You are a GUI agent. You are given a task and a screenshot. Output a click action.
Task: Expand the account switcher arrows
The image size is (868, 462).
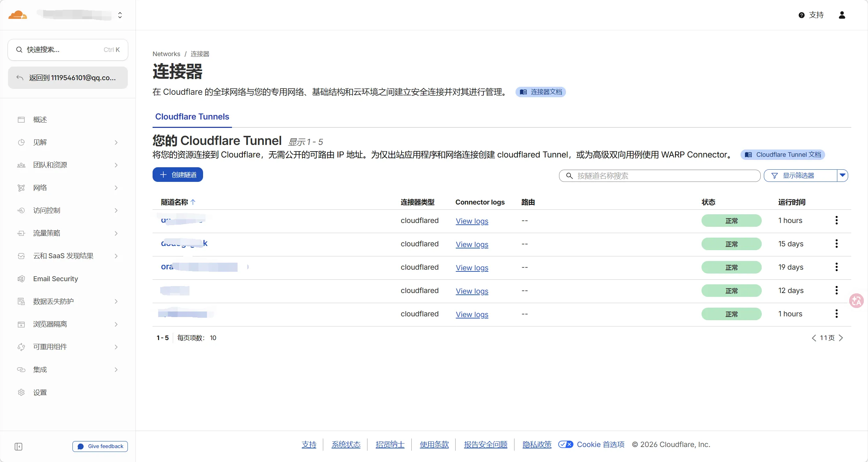point(120,15)
